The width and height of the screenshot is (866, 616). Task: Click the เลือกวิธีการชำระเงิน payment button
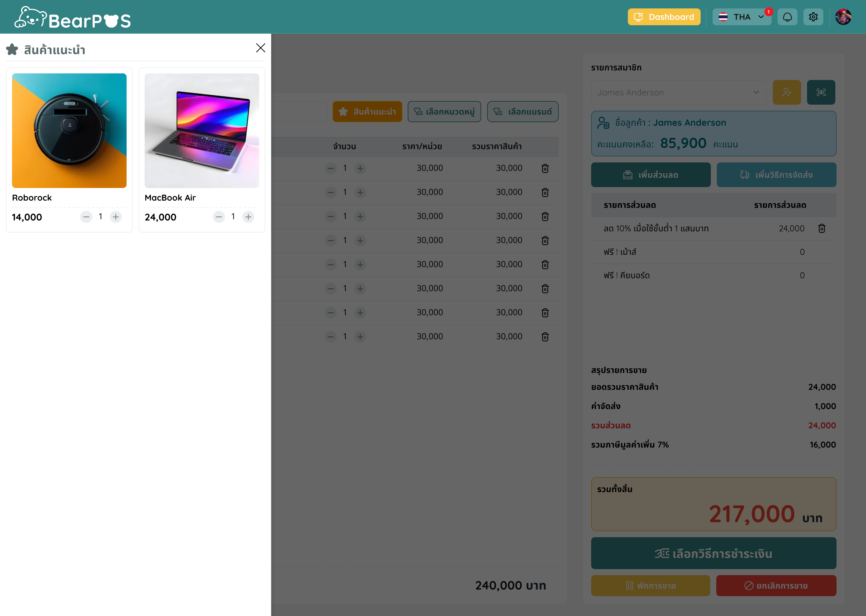(714, 553)
